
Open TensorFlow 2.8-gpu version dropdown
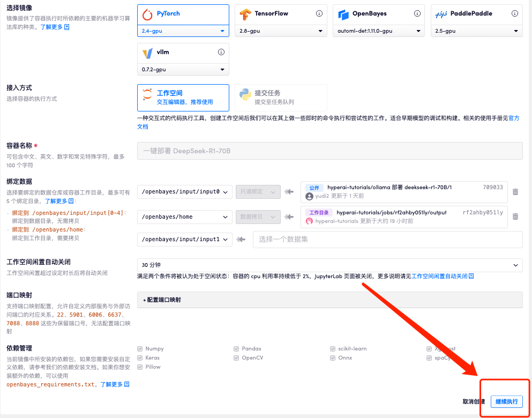281,31
